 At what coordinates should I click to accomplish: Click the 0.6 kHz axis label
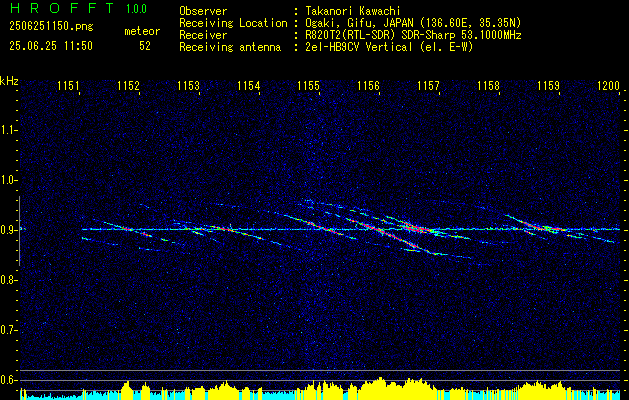click(7, 380)
